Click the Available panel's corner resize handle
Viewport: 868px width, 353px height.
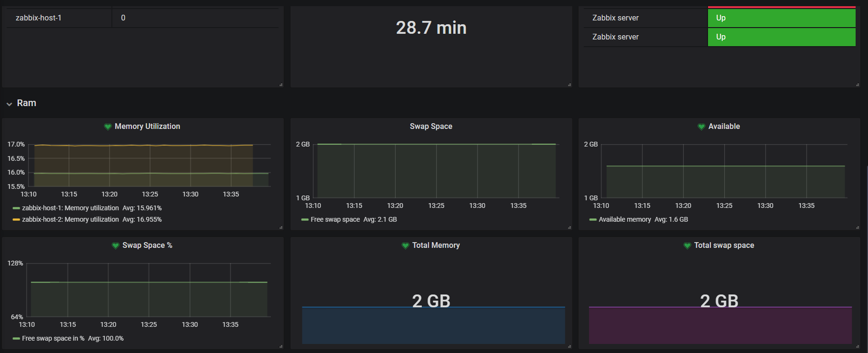(x=858, y=227)
